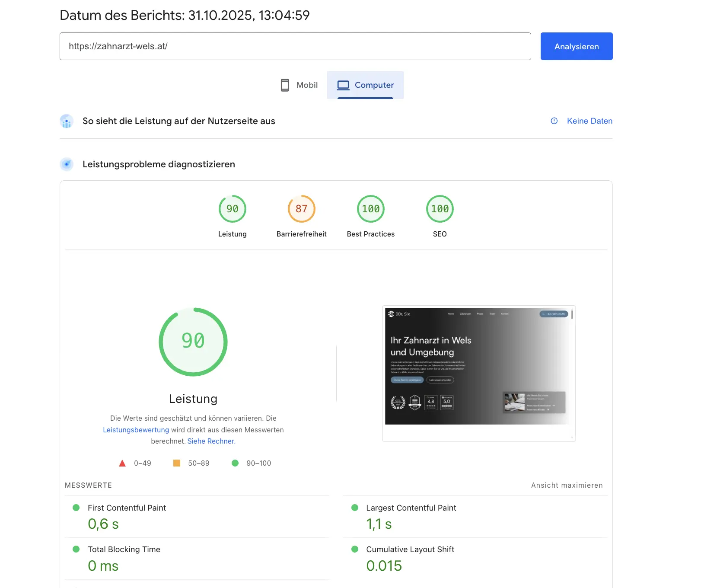This screenshot has width=701, height=588.
Task: Click the orange square 50–89 legend icon
Action: [x=177, y=463]
